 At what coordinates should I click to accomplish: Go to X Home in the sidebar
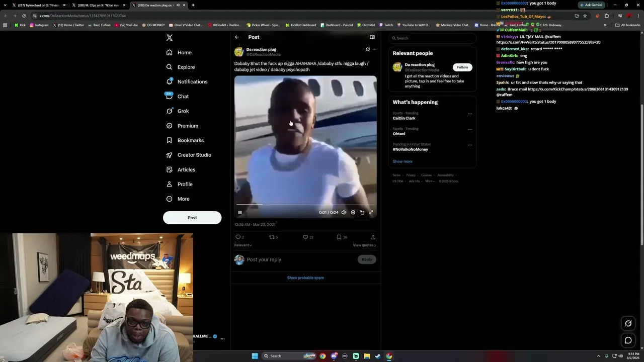click(179, 52)
